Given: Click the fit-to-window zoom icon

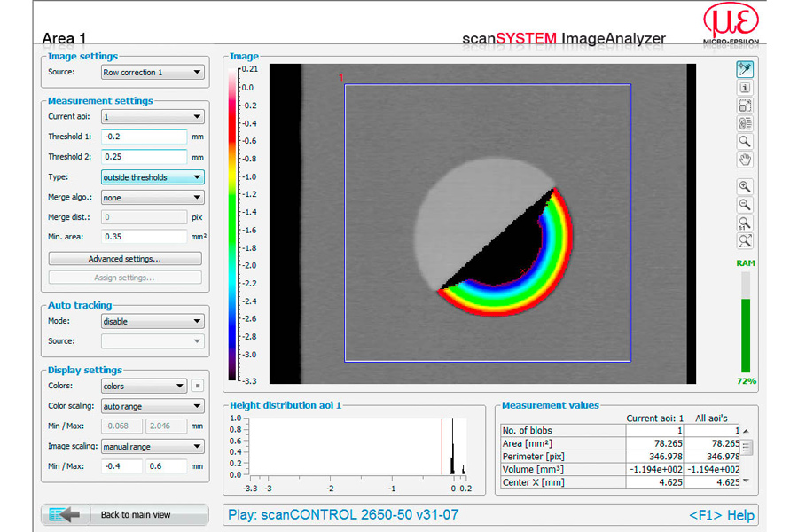Looking at the screenshot, I should coord(745,241).
